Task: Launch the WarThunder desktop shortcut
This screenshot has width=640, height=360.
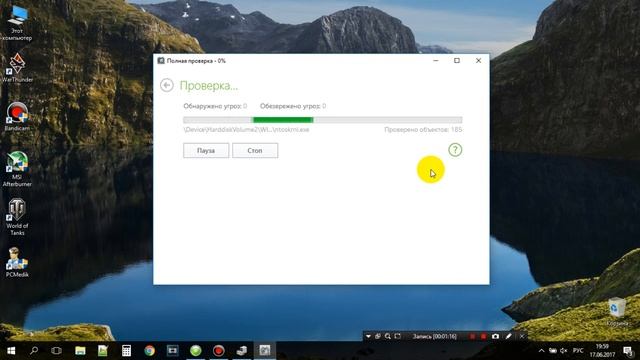Action: (x=17, y=68)
